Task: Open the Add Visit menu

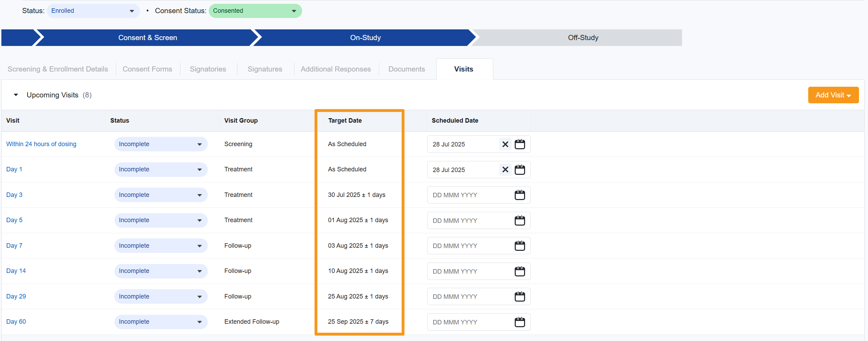Action: coord(833,95)
